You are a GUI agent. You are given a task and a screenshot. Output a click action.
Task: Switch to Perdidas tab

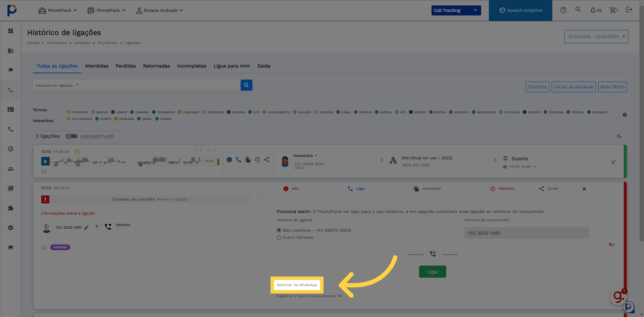[126, 66]
